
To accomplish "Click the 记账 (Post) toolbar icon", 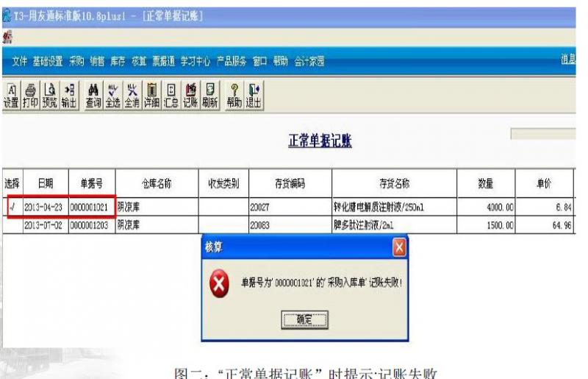I will pos(190,96).
